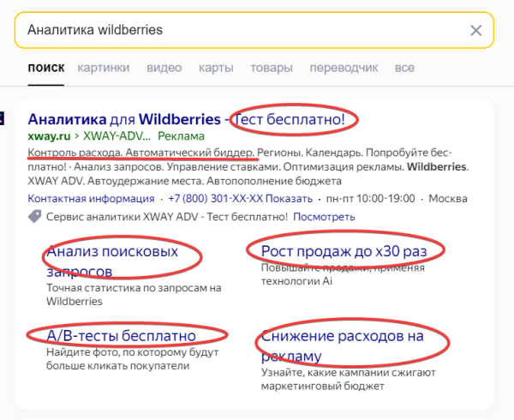514x420 pixels.
Task: Click the text 'Сервис аналитики XWAY ADV - Тест бесплатно!'
Action: click(x=167, y=217)
